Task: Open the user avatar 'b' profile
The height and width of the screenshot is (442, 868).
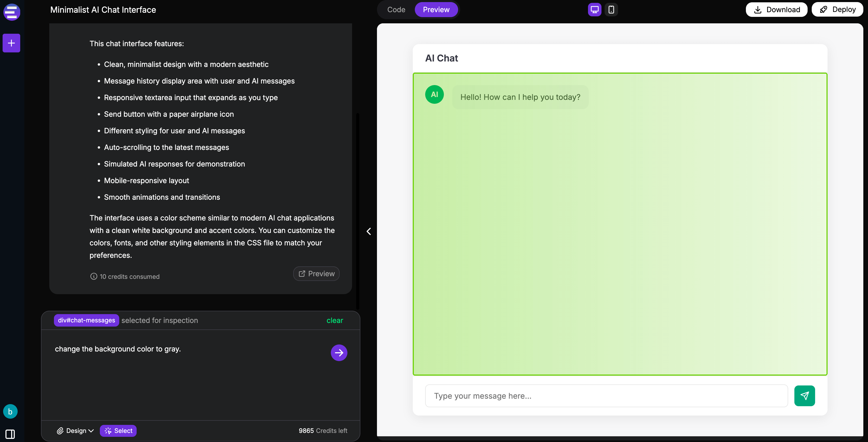Action: tap(10, 411)
